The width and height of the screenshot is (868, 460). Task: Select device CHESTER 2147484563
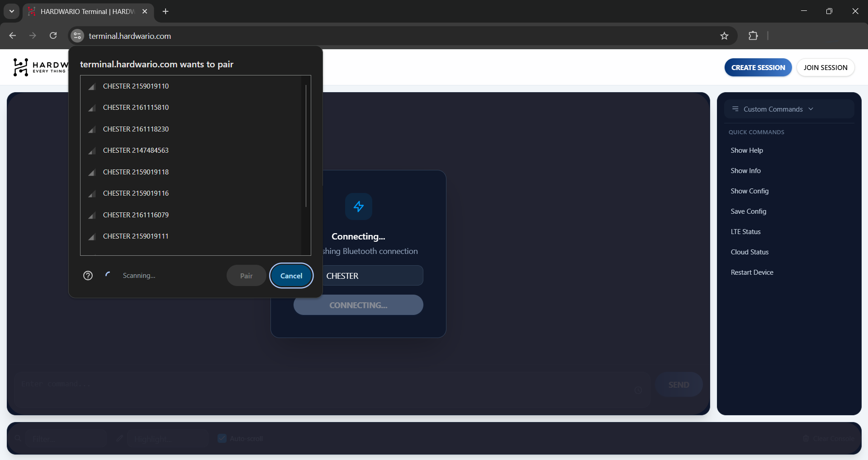tap(136, 150)
